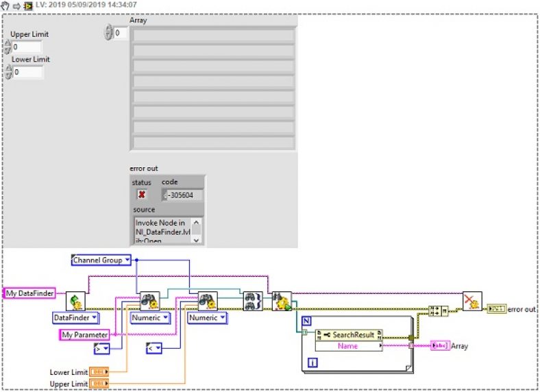Click the loop iteration i terminal

[x=312, y=363]
